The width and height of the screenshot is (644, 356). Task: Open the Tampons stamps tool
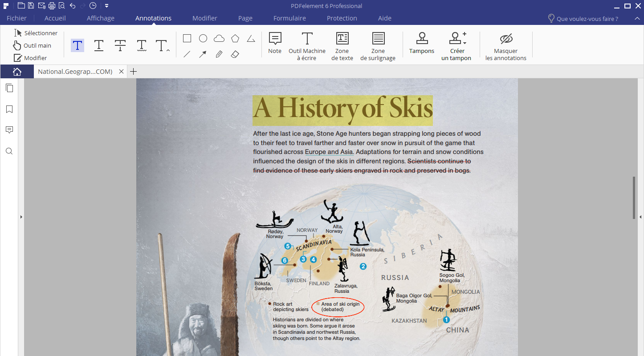point(422,43)
